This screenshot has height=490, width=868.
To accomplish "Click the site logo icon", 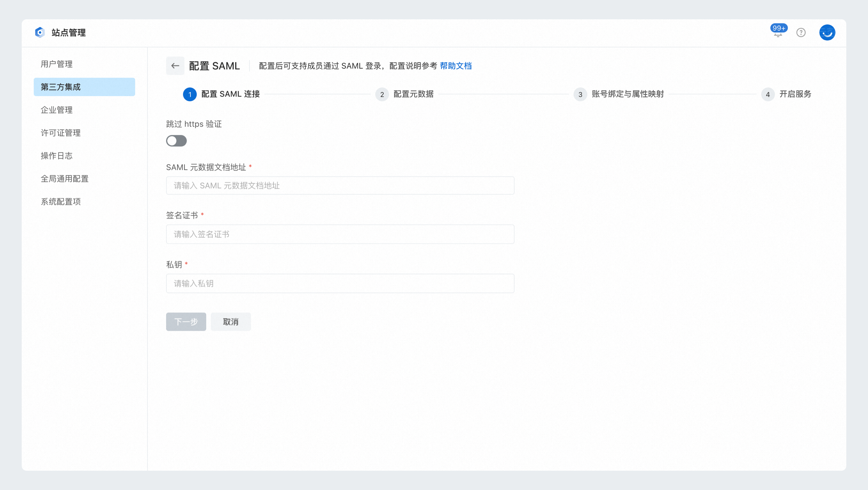I will point(40,32).
